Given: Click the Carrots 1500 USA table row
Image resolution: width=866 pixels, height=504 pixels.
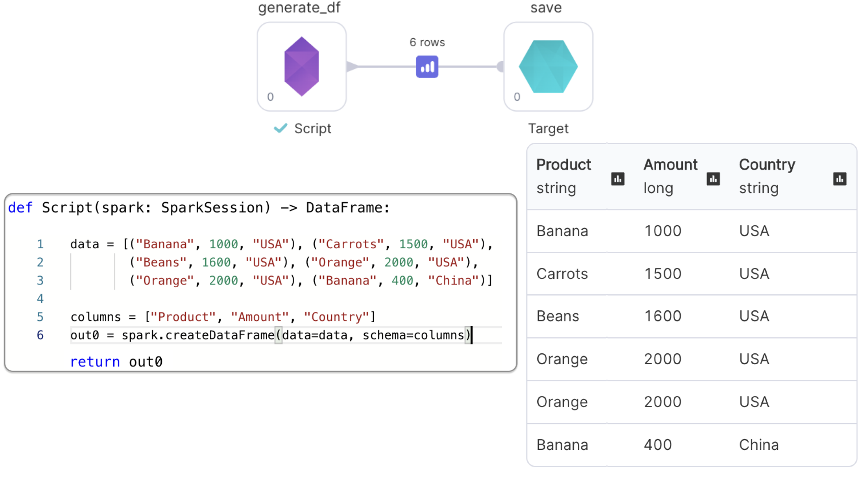Looking at the screenshot, I should 691,274.
